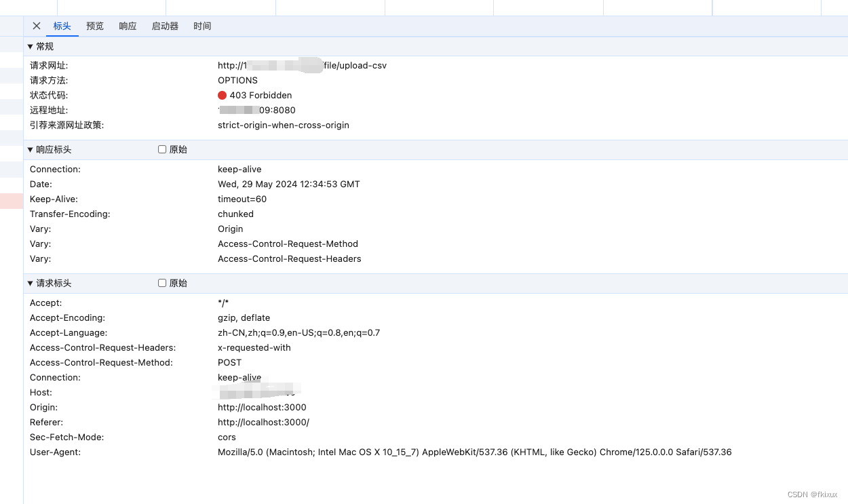This screenshot has width=848, height=504.
Task: Click the red 403 Forbidden status icon
Action: click(x=222, y=95)
